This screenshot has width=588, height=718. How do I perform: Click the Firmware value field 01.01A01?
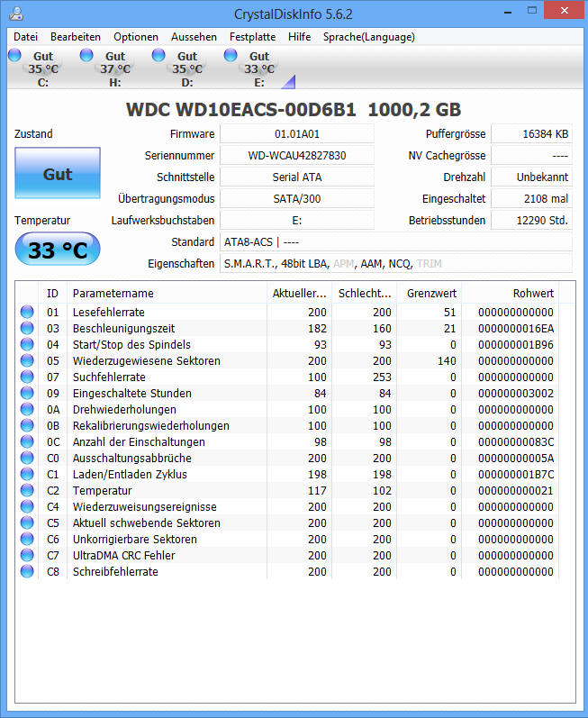[x=297, y=133]
